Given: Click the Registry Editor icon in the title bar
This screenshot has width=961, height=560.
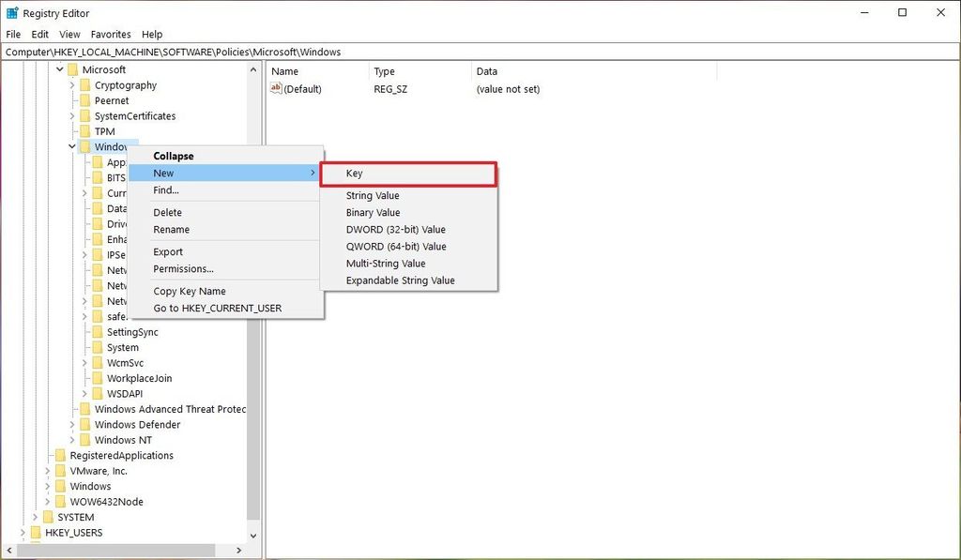Looking at the screenshot, I should point(10,12).
